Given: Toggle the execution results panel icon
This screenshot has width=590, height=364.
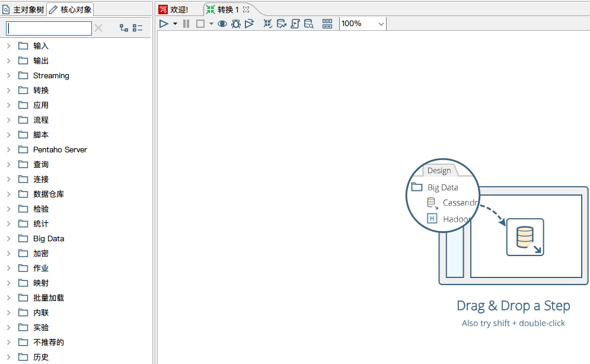Looking at the screenshot, I should pos(327,24).
